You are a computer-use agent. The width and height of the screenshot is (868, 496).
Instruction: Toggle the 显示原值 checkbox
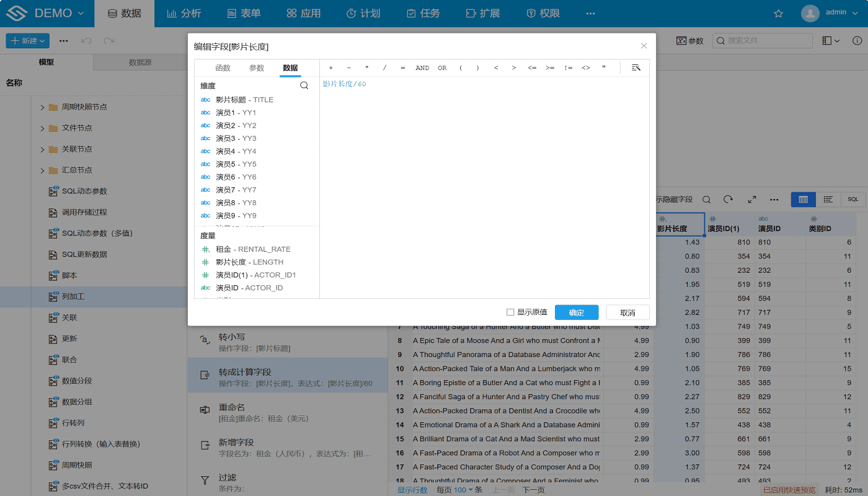(x=510, y=312)
